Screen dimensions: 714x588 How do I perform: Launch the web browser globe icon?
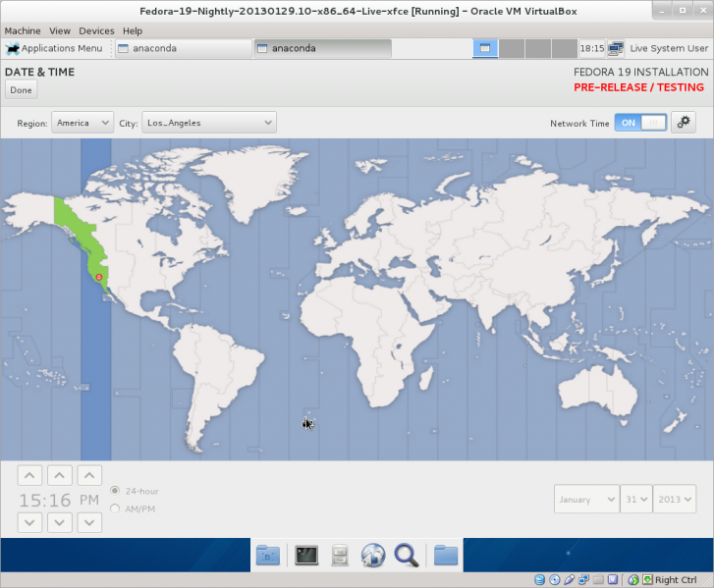click(x=373, y=556)
